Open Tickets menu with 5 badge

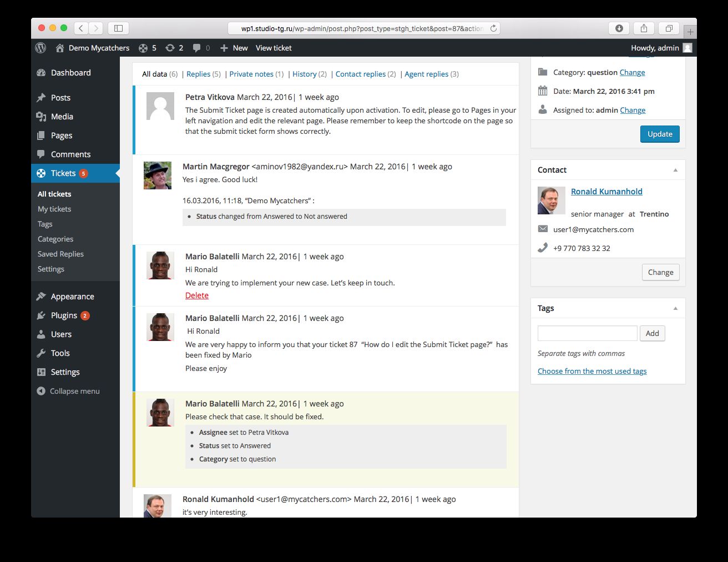[x=75, y=173]
